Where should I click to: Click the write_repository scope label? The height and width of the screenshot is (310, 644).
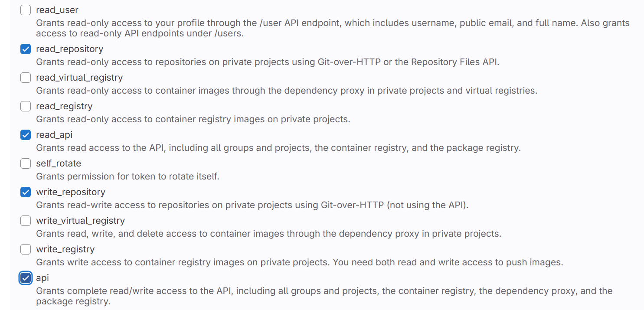pos(70,192)
